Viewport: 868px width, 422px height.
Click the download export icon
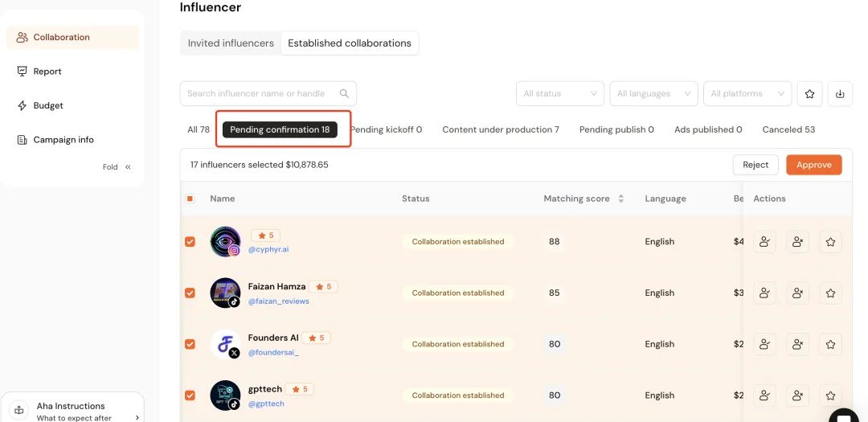pos(840,94)
